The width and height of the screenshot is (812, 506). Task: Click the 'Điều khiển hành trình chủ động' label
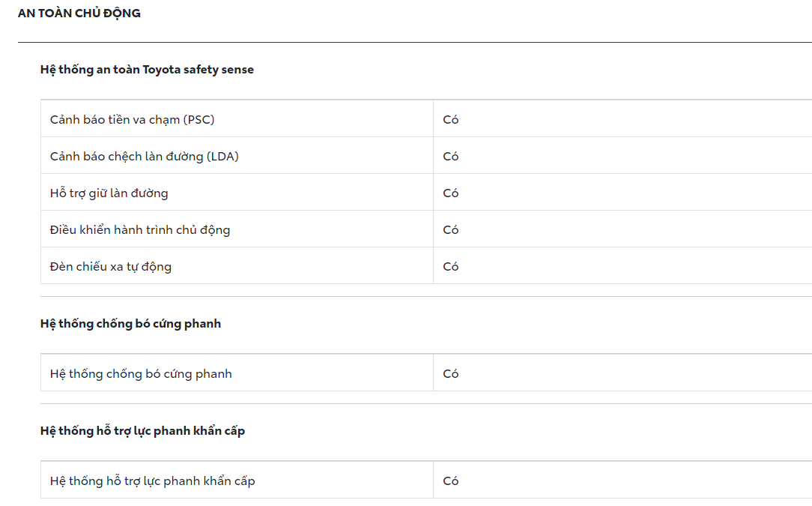click(140, 229)
